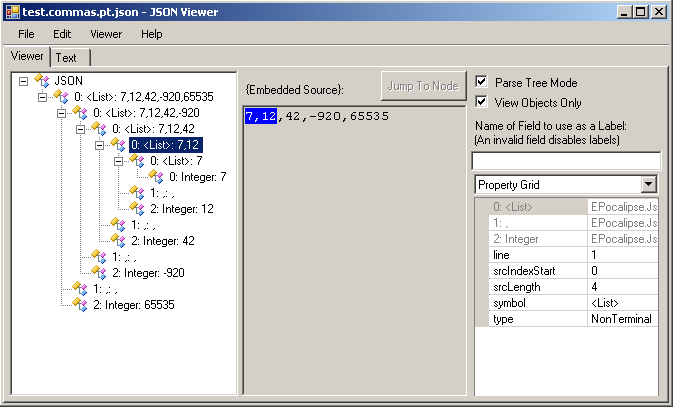Open the Property Grid dropdown
Viewport: 673px width, 407px height.
(649, 185)
